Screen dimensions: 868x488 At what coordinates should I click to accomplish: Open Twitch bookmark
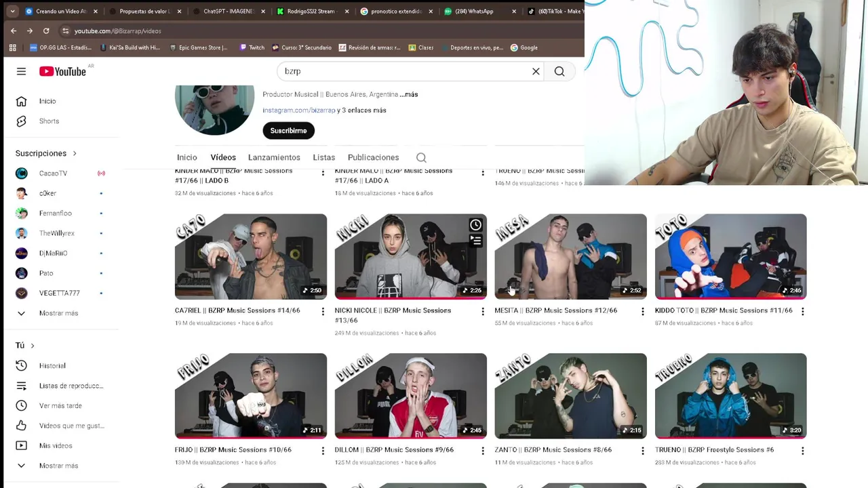click(252, 47)
